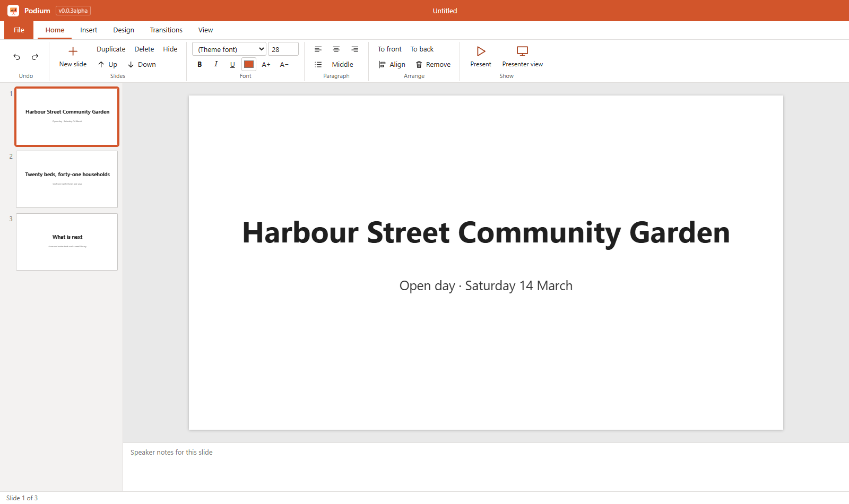Toggle Italic formatting
The width and height of the screenshot is (849, 504).
point(216,64)
